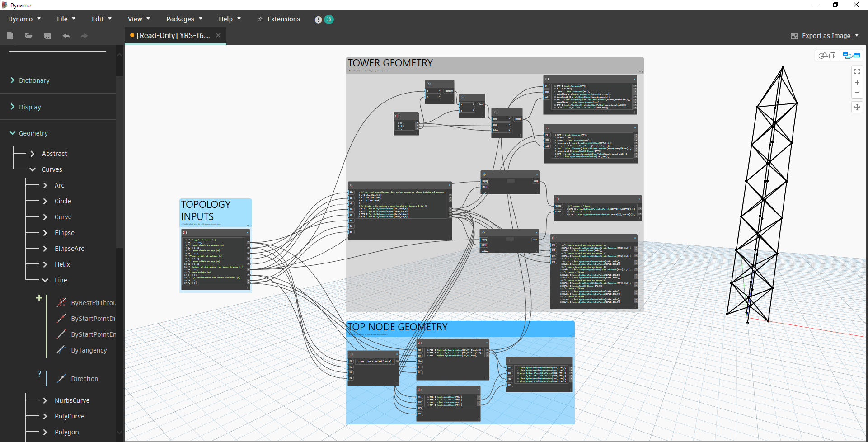
Task: Collapse the Curves subcategory
Action: click(33, 169)
